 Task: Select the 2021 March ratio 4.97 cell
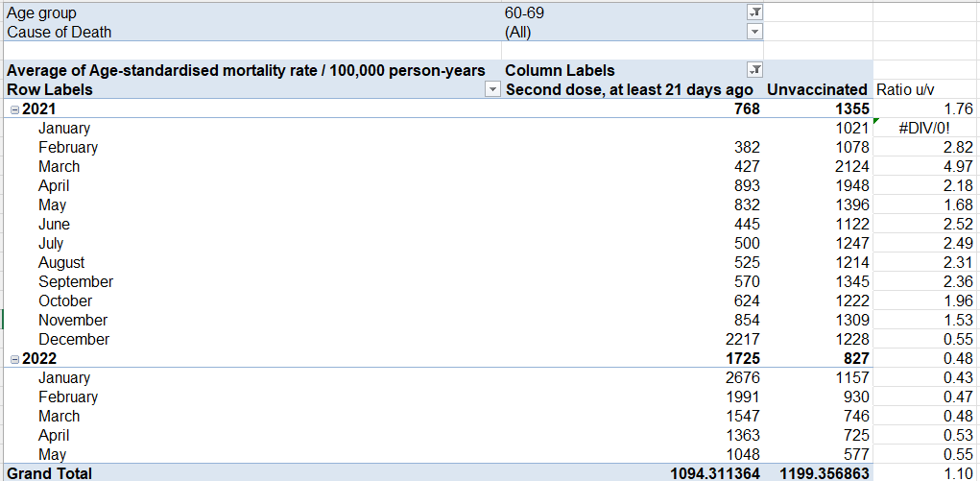pos(926,166)
